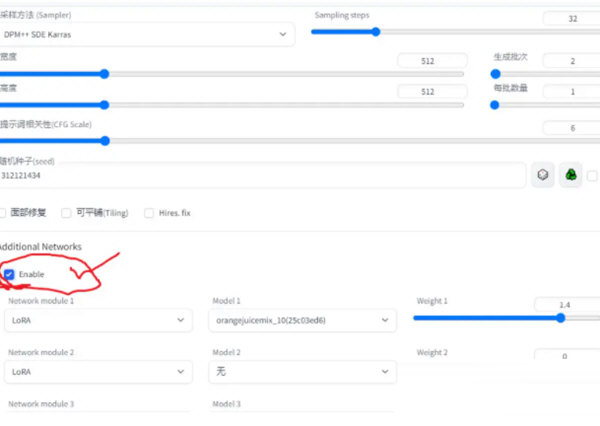
Task: Click the Sampling steps number box showing 32
Action: click(x=570, y=18)
